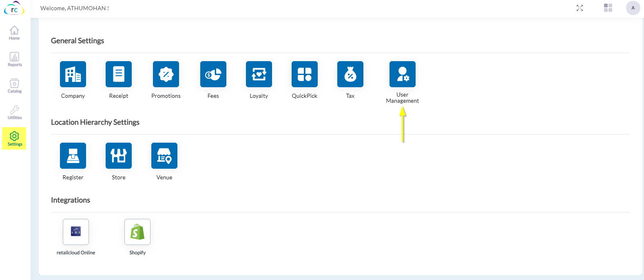Open the apps grid menu
Screen dimensions: 644x280
point(608,8)
